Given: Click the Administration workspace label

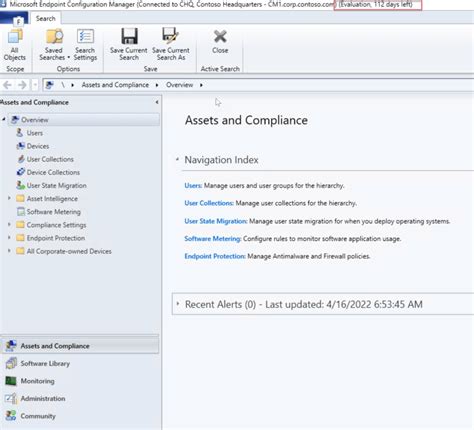Looking at the screenshot, I should (43, 398).
